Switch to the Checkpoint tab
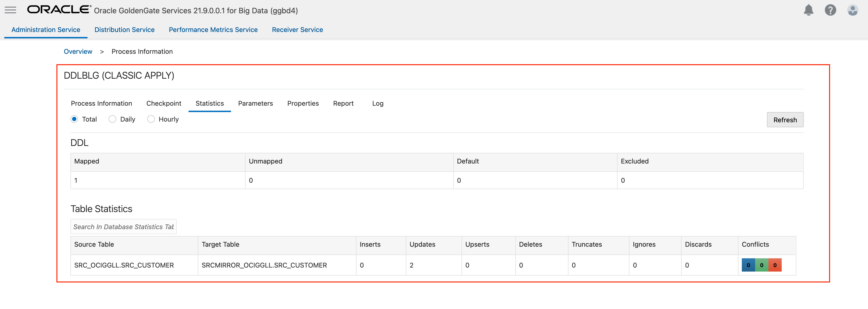This screenshot has height=309, width=868. point(164,103)
